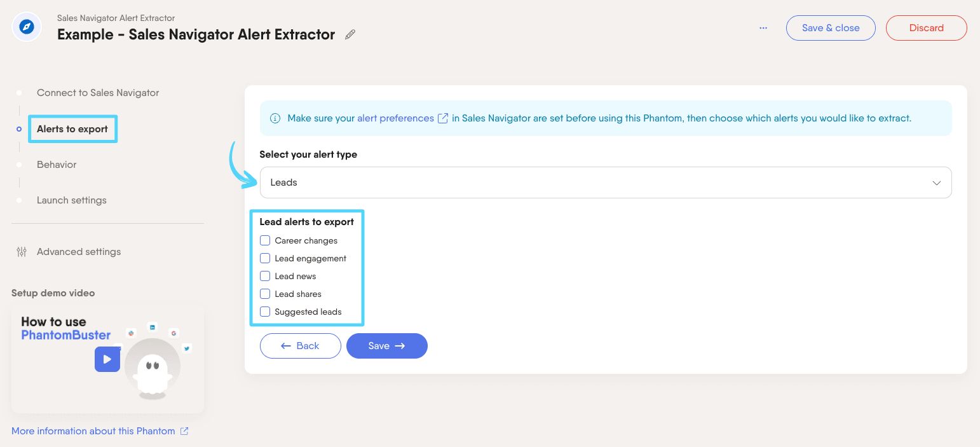Click the info icon in the notice banner

275,118
